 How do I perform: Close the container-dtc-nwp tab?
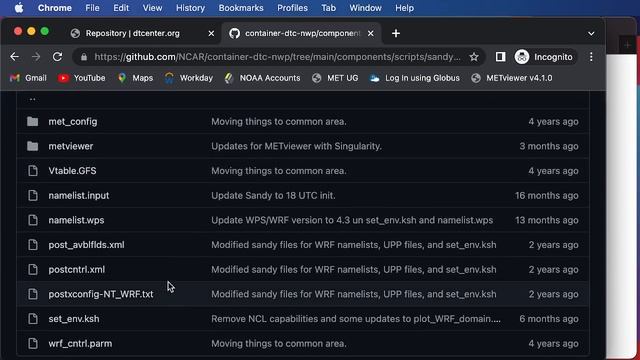[371, 33]
